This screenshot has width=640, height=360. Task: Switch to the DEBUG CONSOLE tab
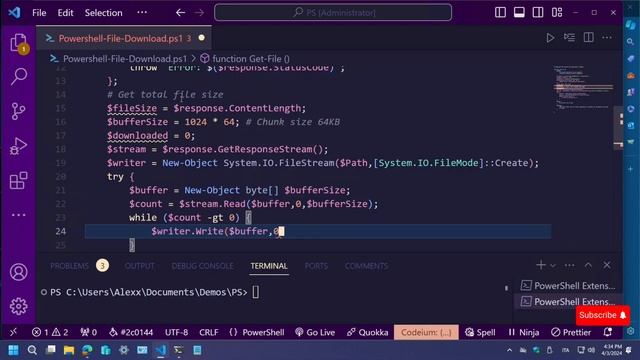point(202,266)
